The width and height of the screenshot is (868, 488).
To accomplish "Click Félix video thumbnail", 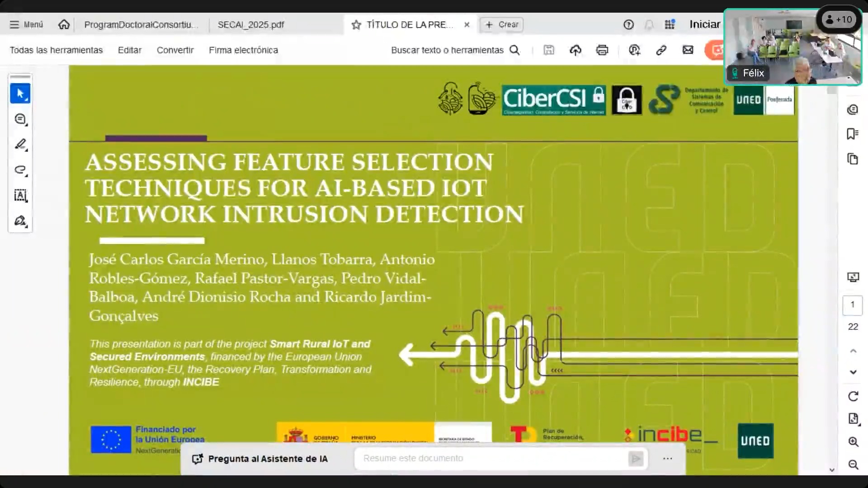I will 793,47.
